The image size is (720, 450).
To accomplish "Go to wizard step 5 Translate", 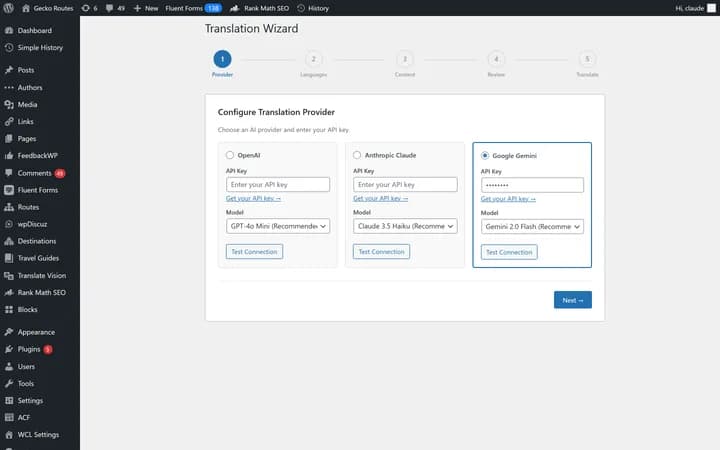I will click(587, 59).
